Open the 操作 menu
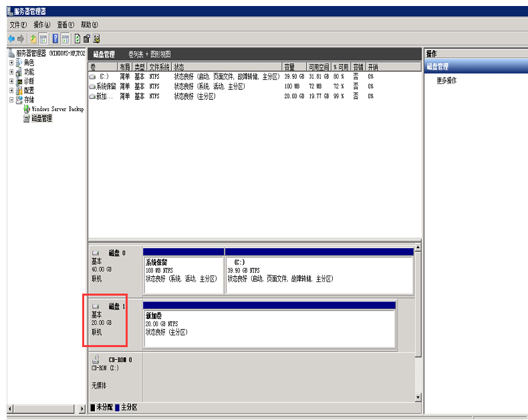 [41, 25]
